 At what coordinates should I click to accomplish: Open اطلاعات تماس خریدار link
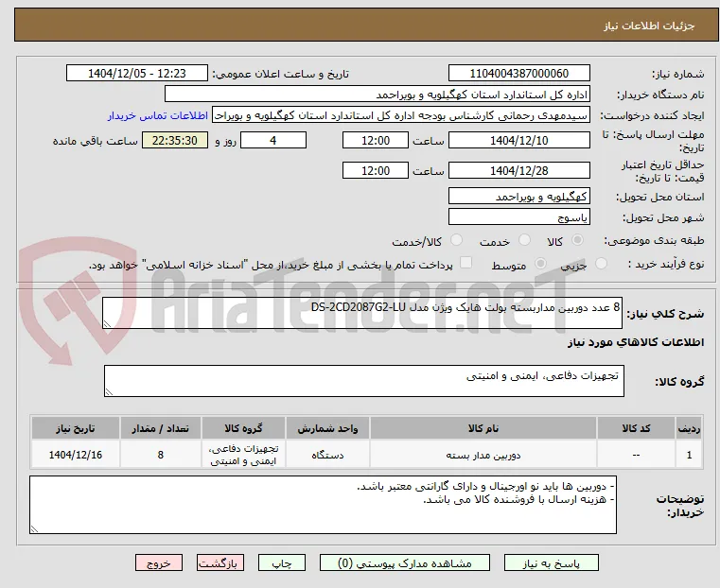coord(158,115)
